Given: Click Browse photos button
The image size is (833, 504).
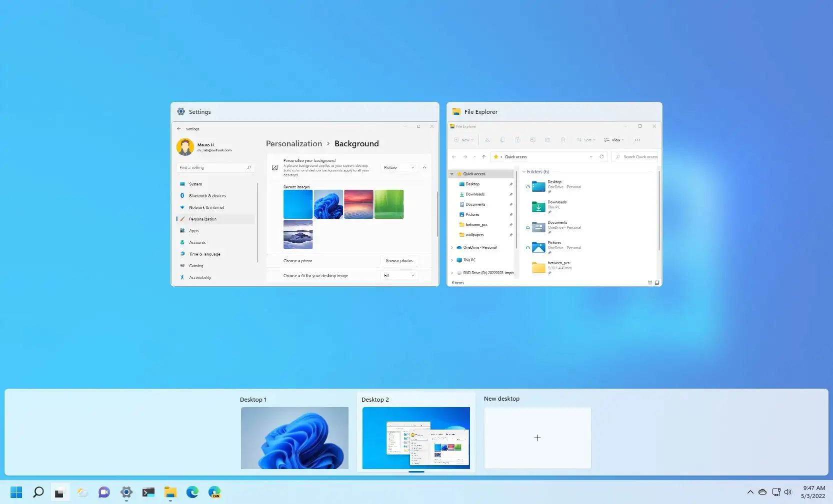Looking at the screenshot, I should 399,260.
